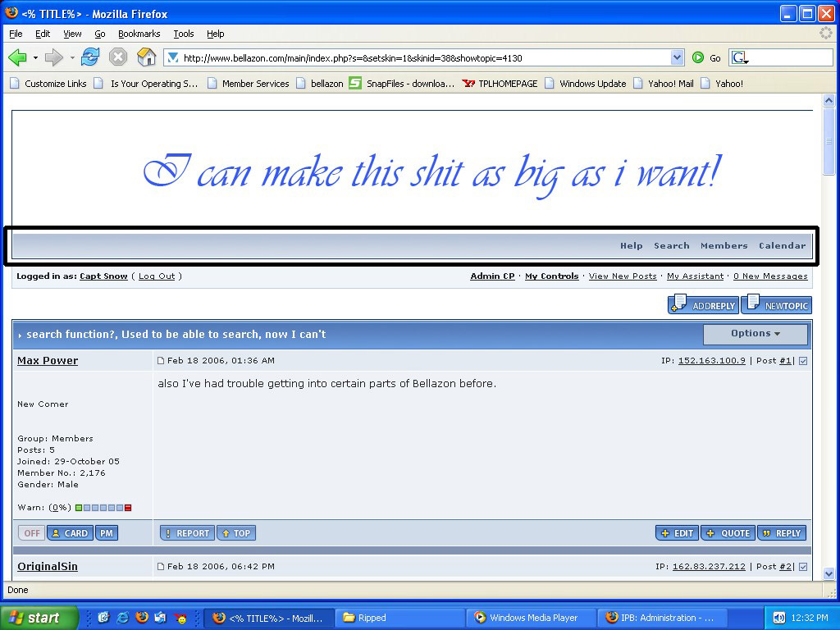
Task: Tick the checkbox beside Post #2
Action: click(803, 567)
